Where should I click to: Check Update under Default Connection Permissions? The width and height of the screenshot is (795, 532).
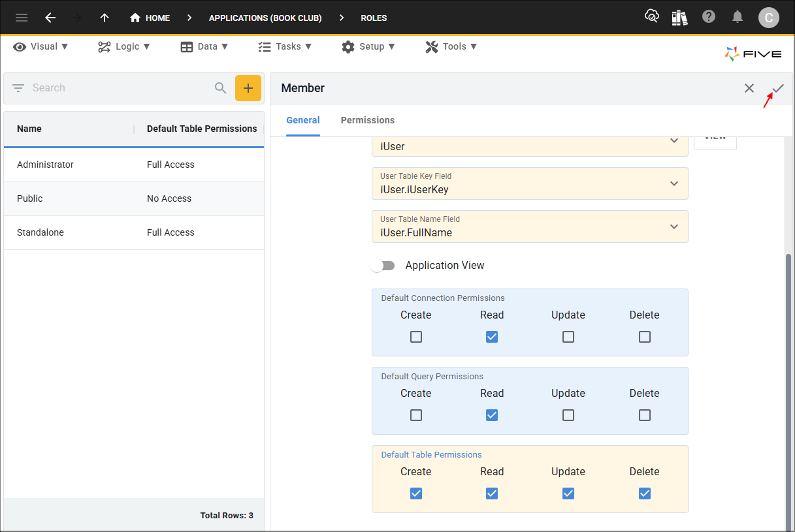(x=568, y=337)
